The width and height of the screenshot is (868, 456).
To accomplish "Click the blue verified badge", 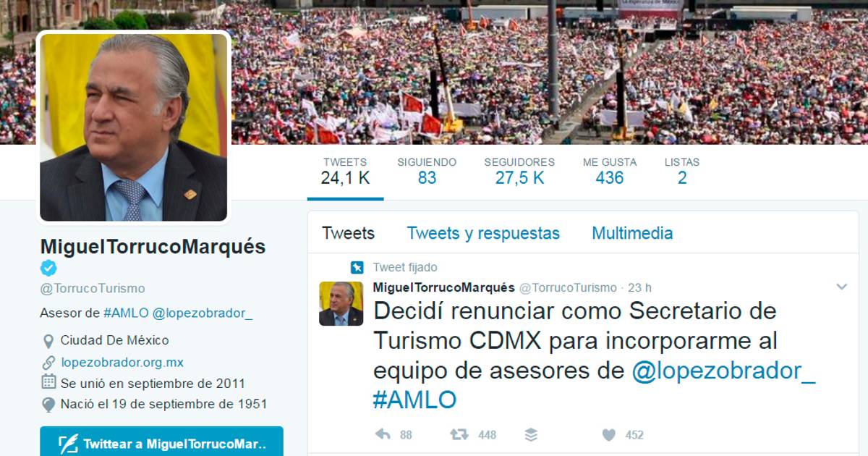I will (x=48, y=269).
